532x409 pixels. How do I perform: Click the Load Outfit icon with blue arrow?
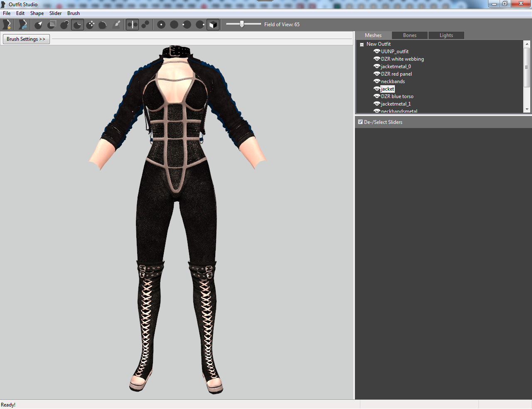(22, 25)
